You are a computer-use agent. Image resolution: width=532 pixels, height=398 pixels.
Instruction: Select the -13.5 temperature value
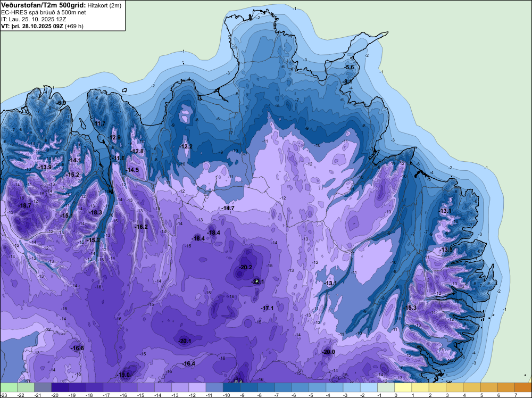click(x=445, y=250)
